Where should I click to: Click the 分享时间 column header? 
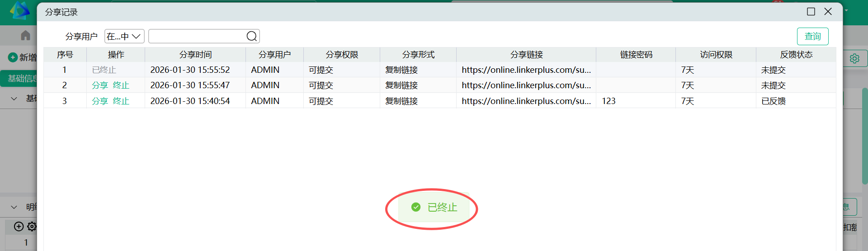195,55
